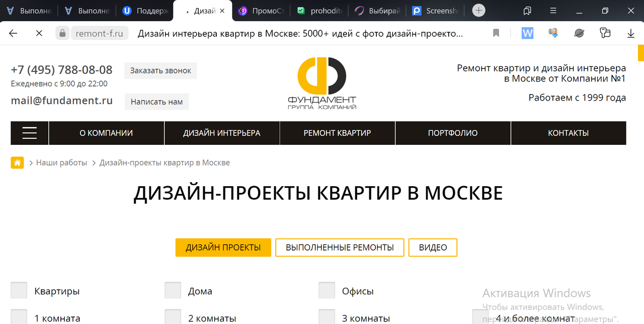This screenshot has width=644, height=324.
Task: Close the active Дизайн tab
Action: point(222,11)
